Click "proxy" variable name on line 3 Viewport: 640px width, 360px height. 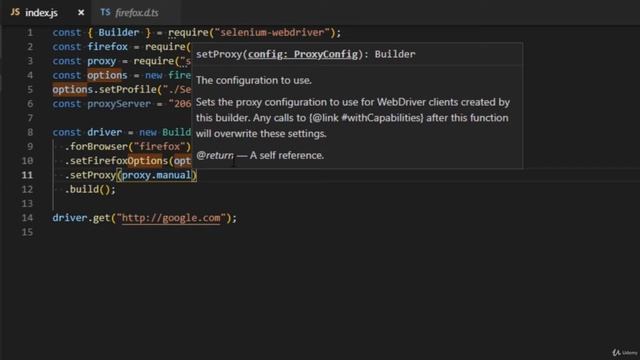click(x=102, y=61)
